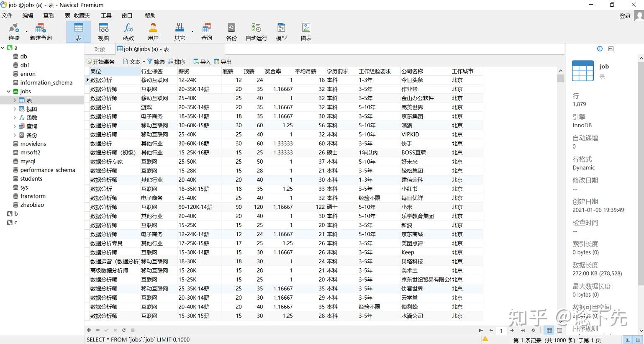
Task: Open the 函数 (Function) toolbar button
Action: (x=128, y=32)
